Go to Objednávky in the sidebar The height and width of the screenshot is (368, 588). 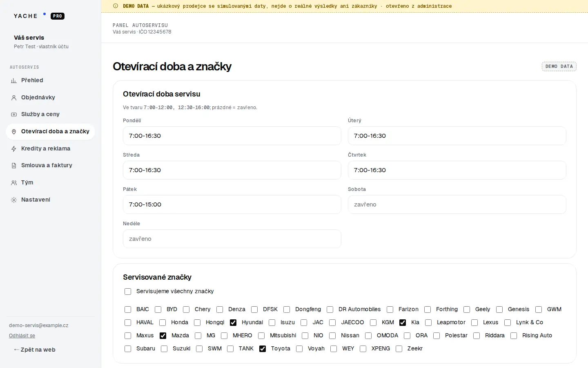coord(50,98)
